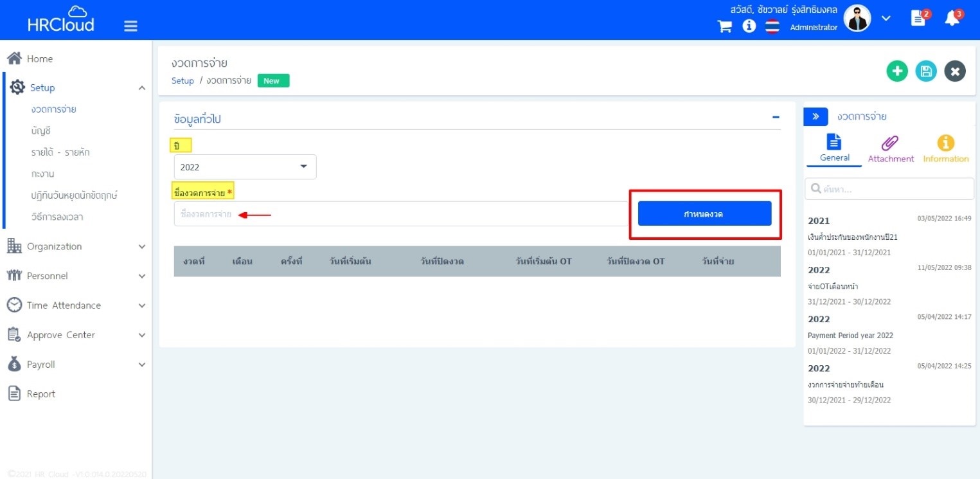The image size is (980, 479).
Task: Click the Setup breadcrumb link
Action: 183,81
